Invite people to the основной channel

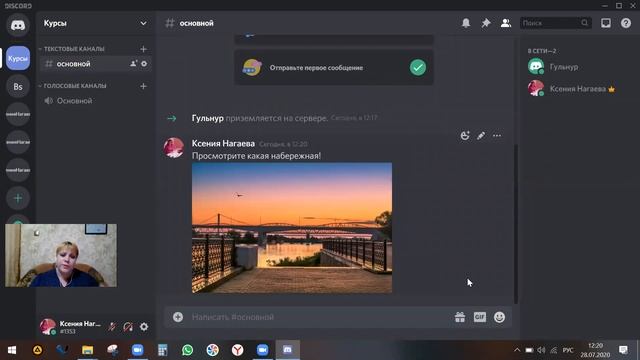pyautogui.click(x=133, y=64)
